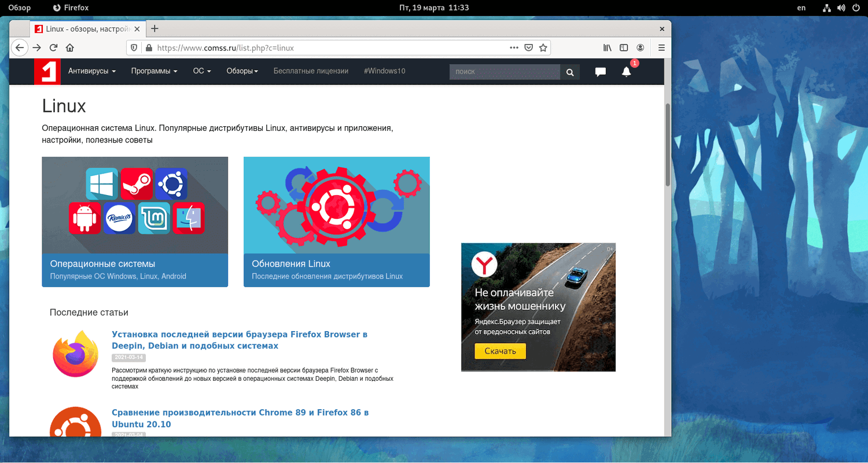Open the Обновления Linux category card
This screenshot has width=868, height=463.
coord(337,222)
